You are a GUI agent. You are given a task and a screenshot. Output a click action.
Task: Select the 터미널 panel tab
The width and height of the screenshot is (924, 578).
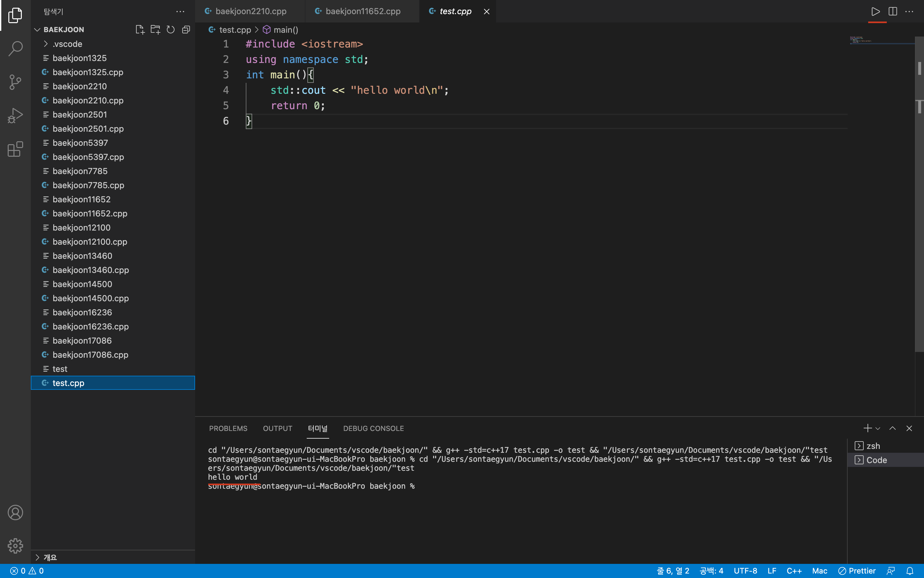[318, 429]
